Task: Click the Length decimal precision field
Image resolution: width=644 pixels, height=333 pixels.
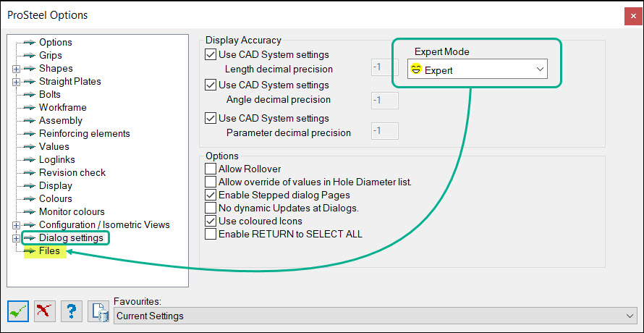Action: (385, 67)
